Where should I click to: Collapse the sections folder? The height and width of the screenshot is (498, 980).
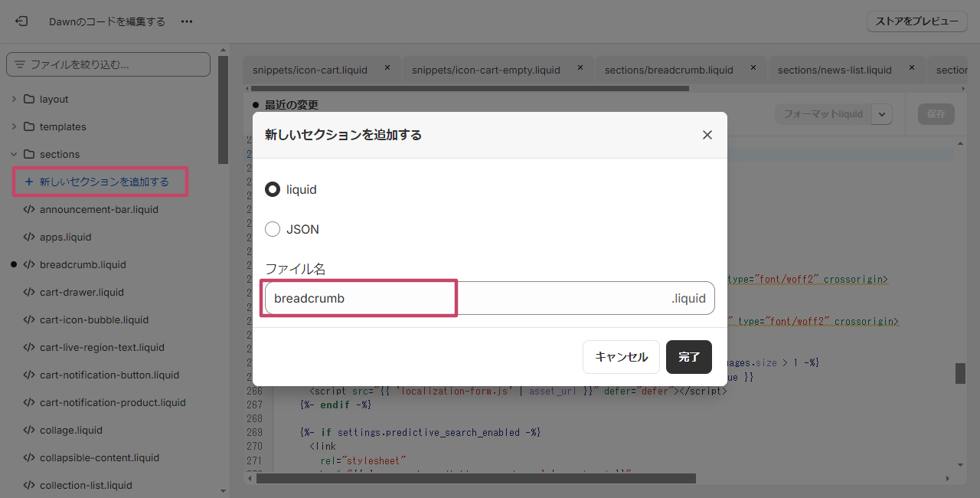(x=15, y=154)
